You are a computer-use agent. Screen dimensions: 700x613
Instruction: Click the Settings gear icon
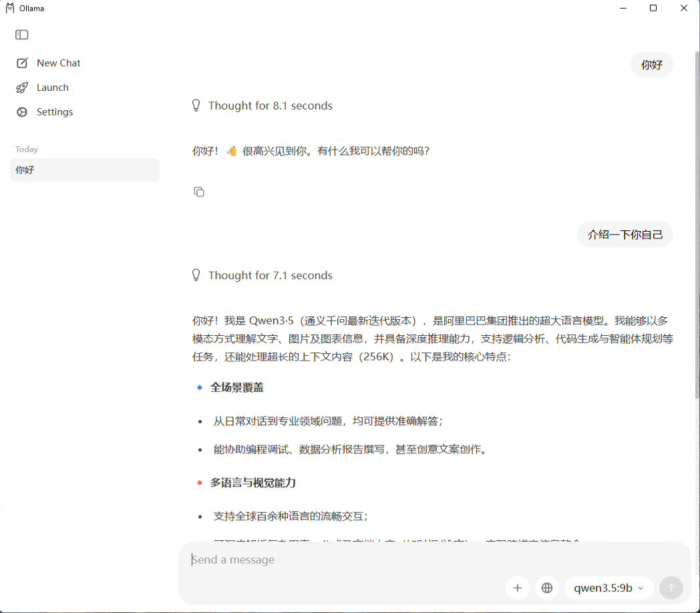point(22,112)
